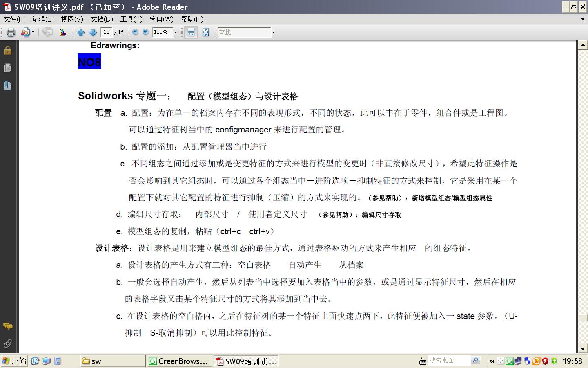Image resolution: width=588 pixels, height=368 pixels.
Task: Open the 工具(T) menu
Action: 131,19
